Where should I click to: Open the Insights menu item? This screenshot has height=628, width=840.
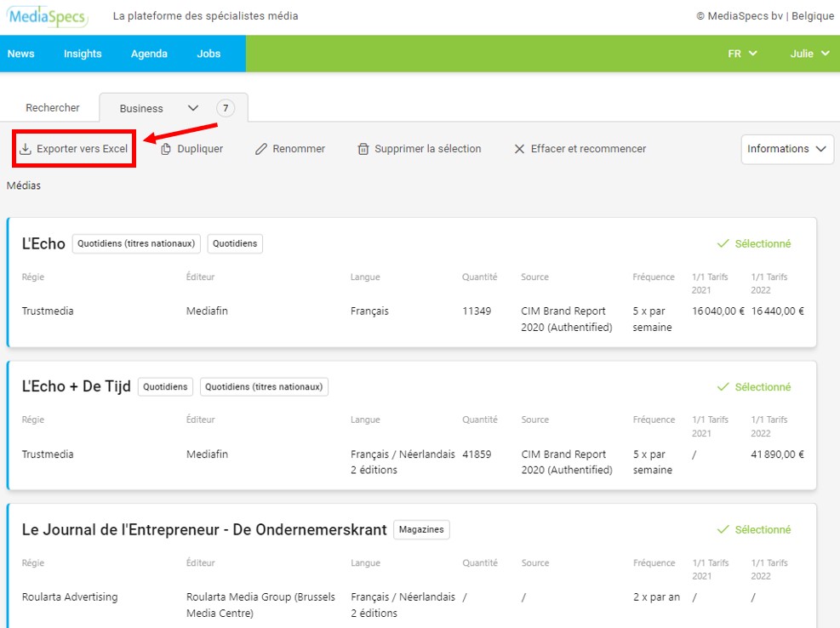[x=83, y=54]
